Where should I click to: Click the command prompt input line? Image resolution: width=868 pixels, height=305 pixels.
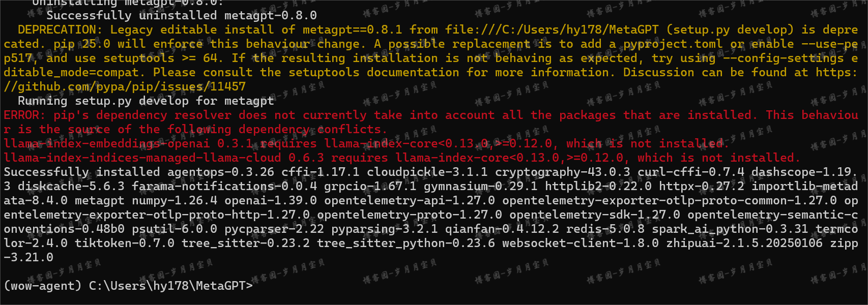tap(128, 286)
